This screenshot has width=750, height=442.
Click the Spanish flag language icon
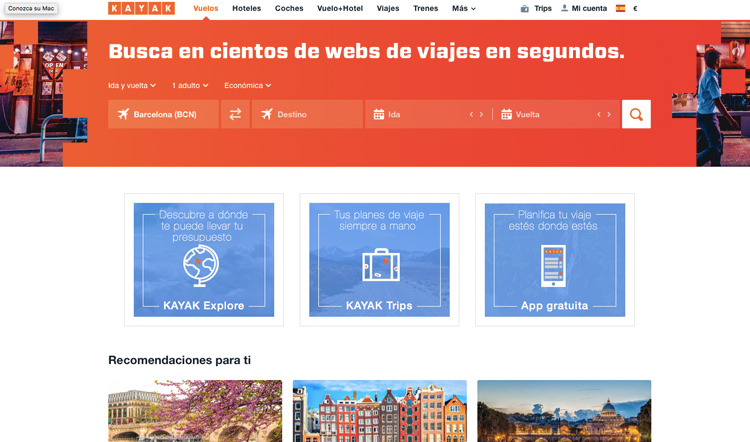click(x=620, y=8)
